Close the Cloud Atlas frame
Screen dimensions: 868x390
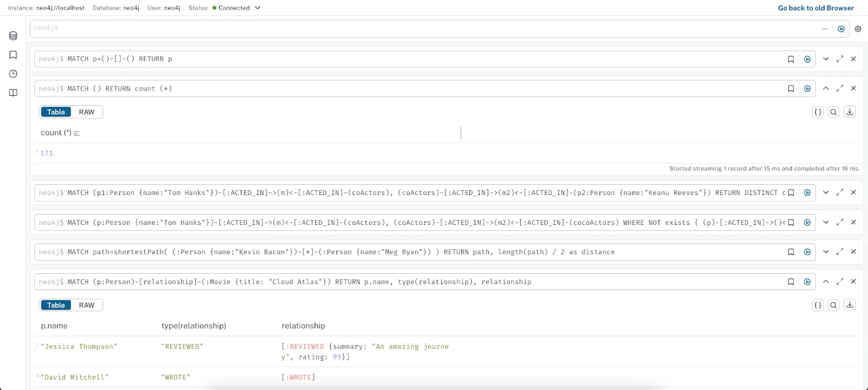click(x=853, y=281)
